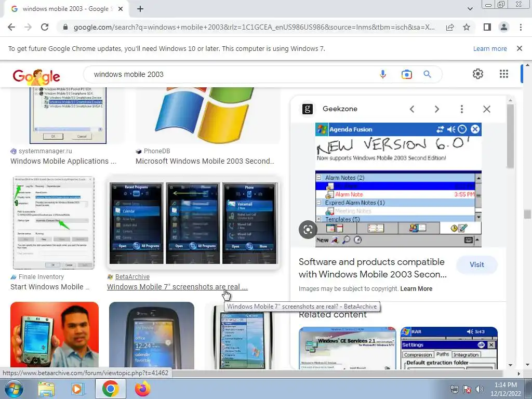Click the Google doodle logo
The image size is (532, 399).
pos(36,77)
